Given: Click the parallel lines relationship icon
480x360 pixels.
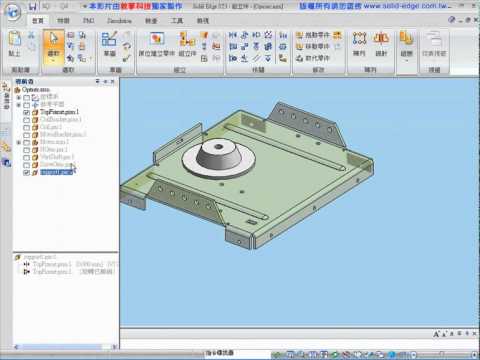Looking at the screenshot, I should tap(256, 58).
